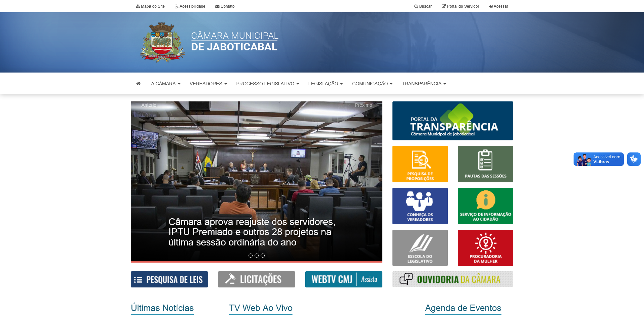
Task: Open the Processo Legislativo menu
Action: coord(267,84)
